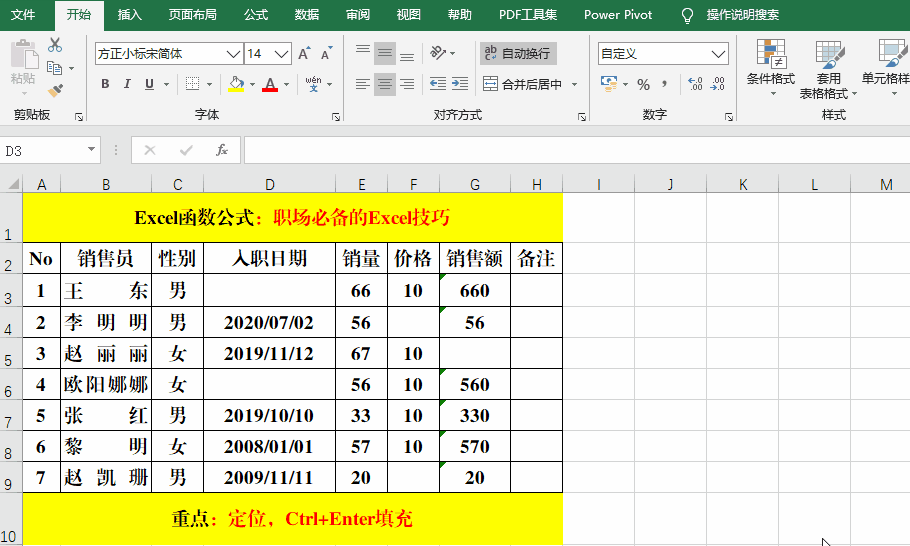Open alignment group dialog launcher

(582, 117)
